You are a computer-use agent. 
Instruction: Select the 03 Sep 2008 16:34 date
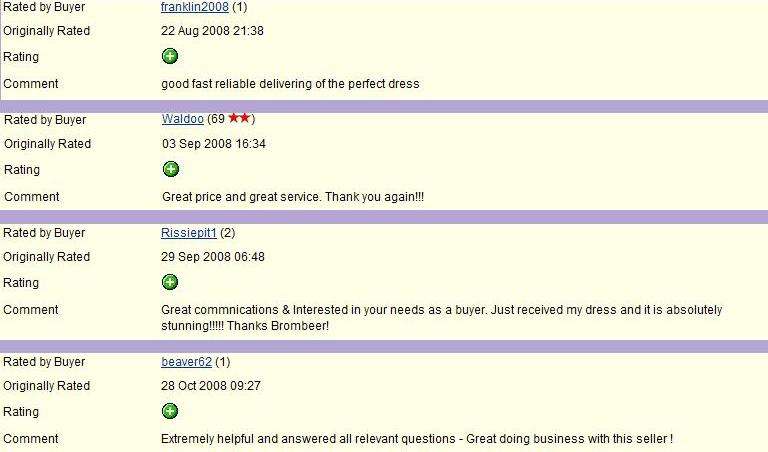pyautogui.click(x=214, y=144)
